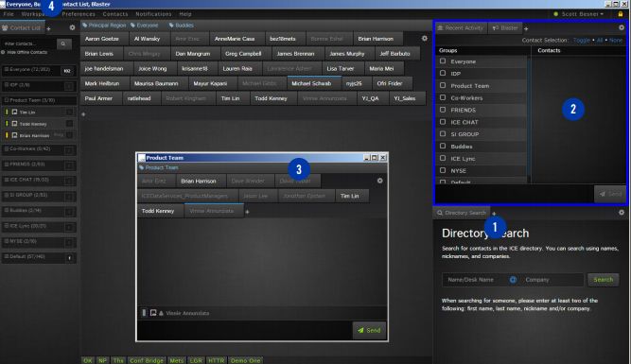The height and width of the screenshot is (364, 631).
Task: Expand the SI GROUP in Contact List sidebar
Action: point(7,195)
